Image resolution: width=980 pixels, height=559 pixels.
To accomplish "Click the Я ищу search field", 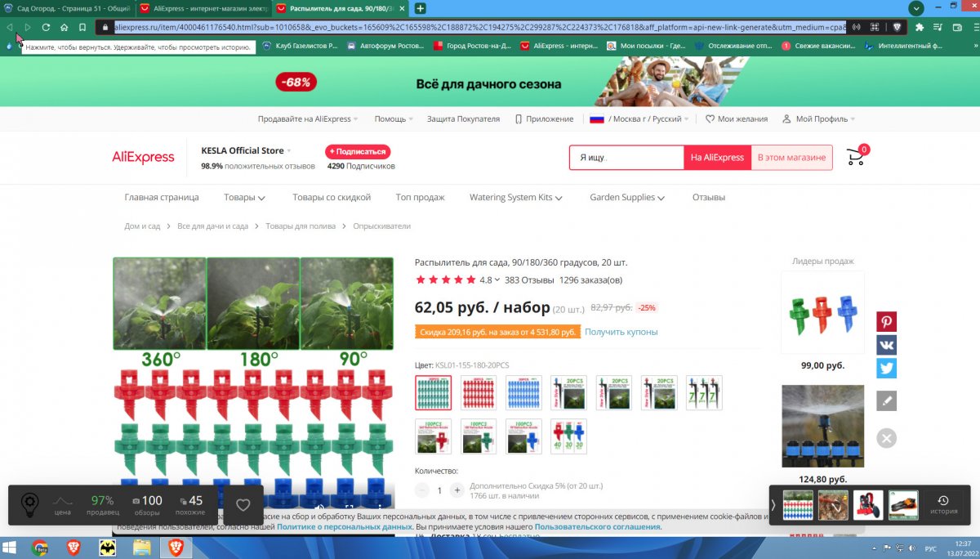I will [626, 158].
